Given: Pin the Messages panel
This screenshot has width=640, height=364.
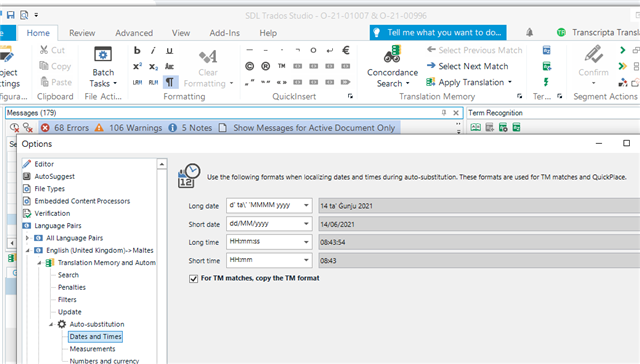Looking at the screenshot, I should pos(444,113).
